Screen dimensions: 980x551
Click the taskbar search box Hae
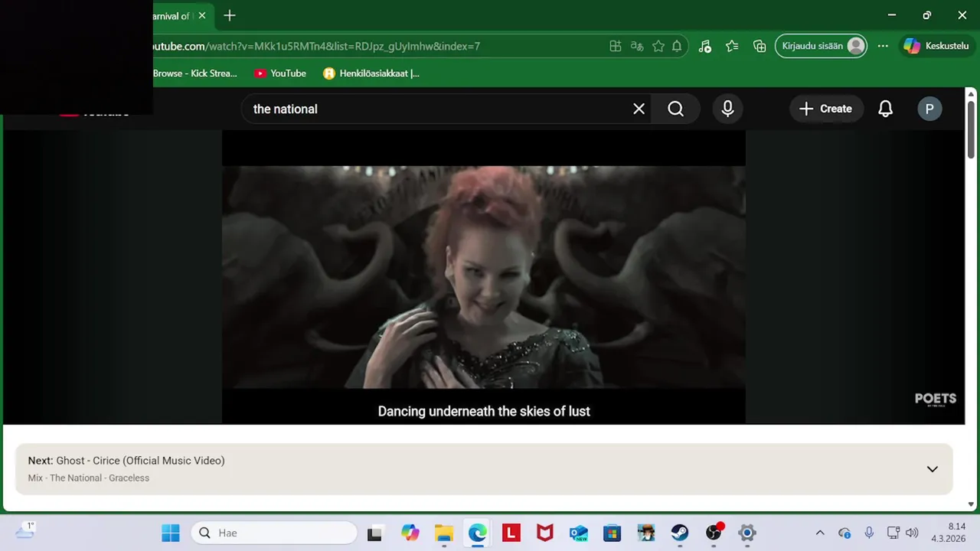coord(274,533)
